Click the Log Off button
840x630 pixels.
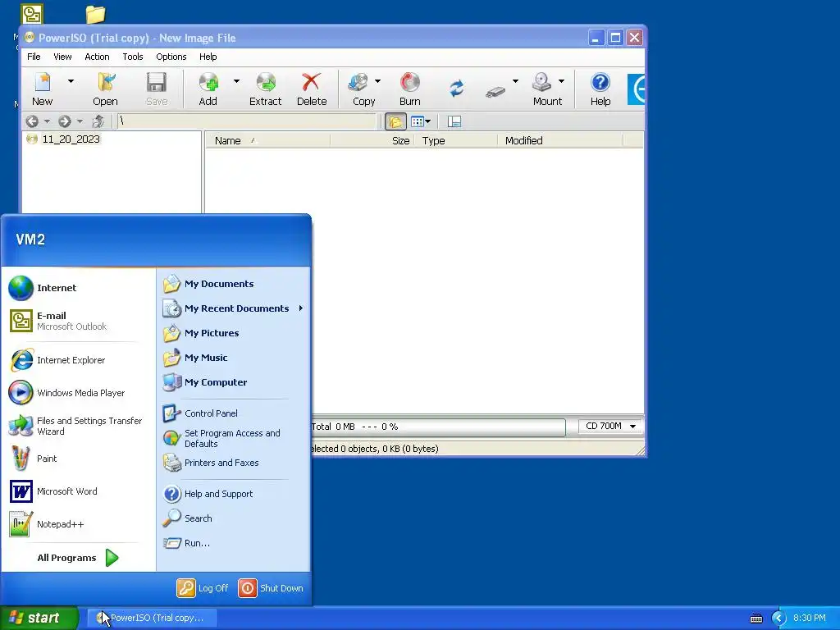pos(203,588)
